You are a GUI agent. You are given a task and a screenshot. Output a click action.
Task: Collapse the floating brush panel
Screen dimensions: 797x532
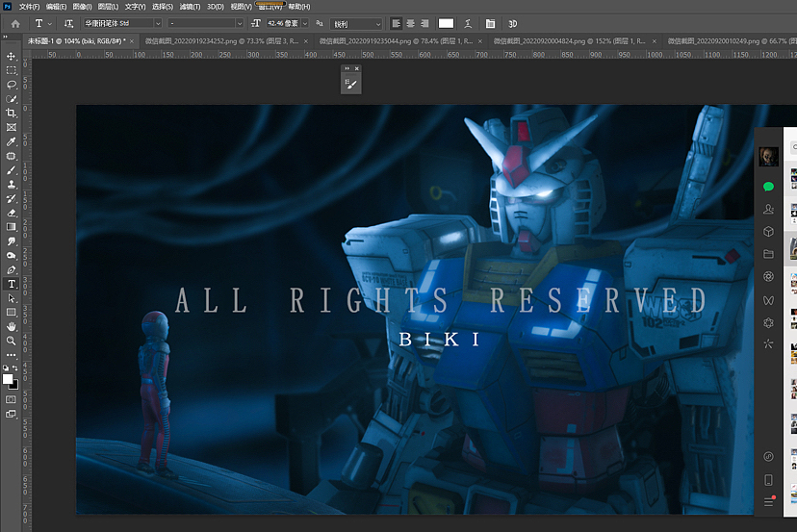pos(347,68)
